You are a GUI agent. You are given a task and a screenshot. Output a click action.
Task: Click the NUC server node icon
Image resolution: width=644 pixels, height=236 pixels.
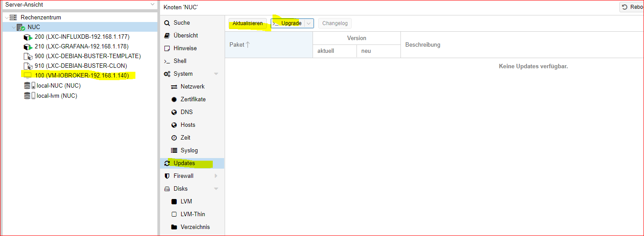(21, 27)
